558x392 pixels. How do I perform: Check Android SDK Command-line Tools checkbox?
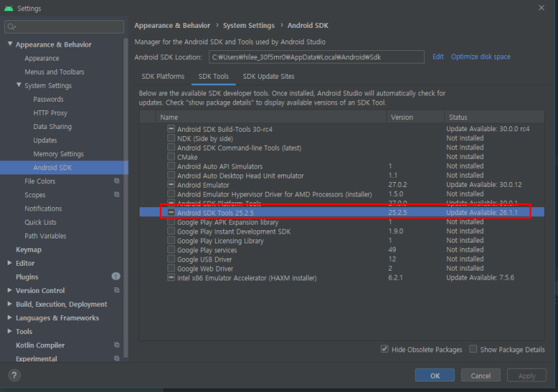coord(171,147)
